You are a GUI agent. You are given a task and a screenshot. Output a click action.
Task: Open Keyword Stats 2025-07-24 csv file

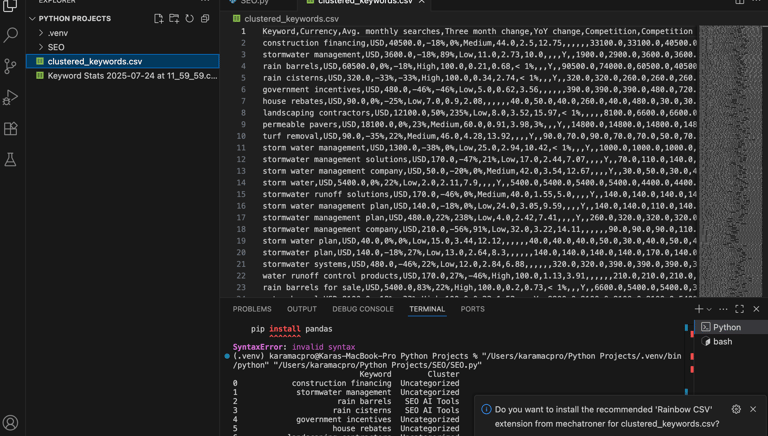coord(122,75)
